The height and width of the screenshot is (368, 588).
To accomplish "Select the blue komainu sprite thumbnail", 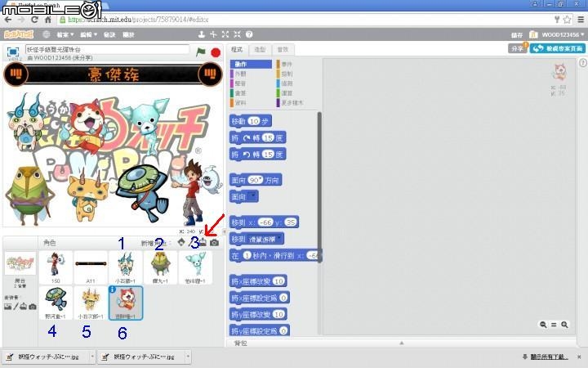I will [x=125, y=267].
